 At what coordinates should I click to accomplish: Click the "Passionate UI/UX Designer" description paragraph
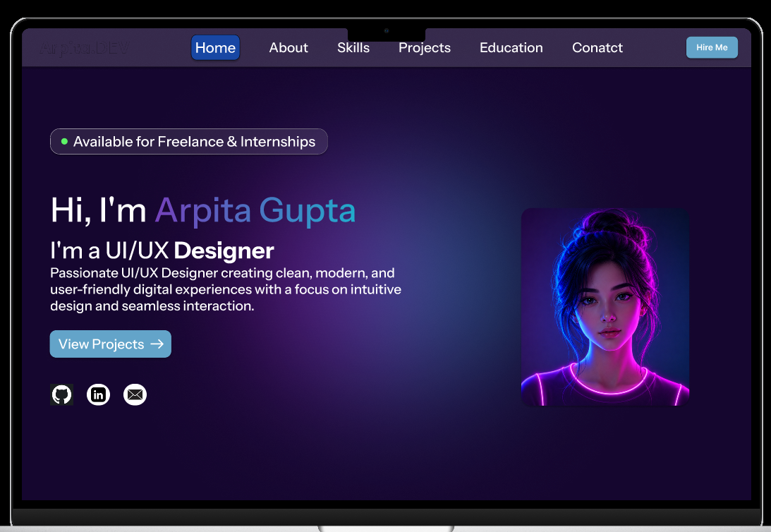pos(226,289)
